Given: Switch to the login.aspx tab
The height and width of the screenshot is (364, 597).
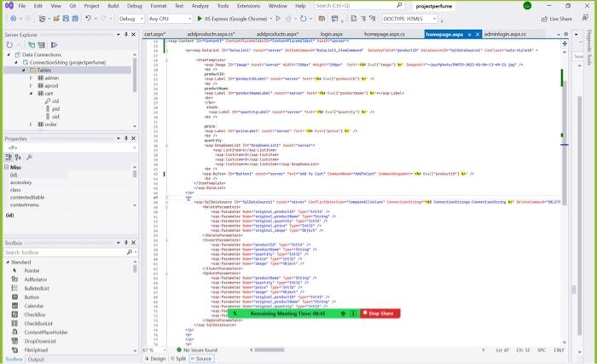Looking at the screenshot, I should click(x=331, y=34).
